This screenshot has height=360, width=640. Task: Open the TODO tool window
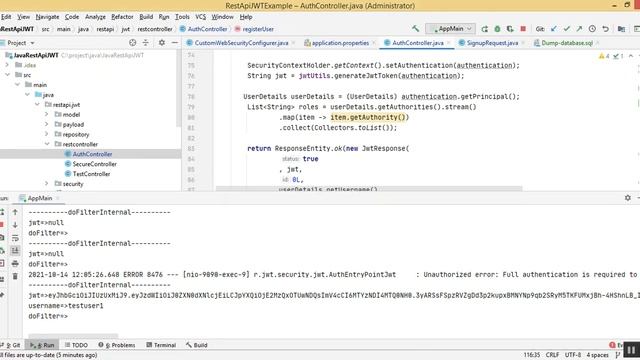pos(76,345)
